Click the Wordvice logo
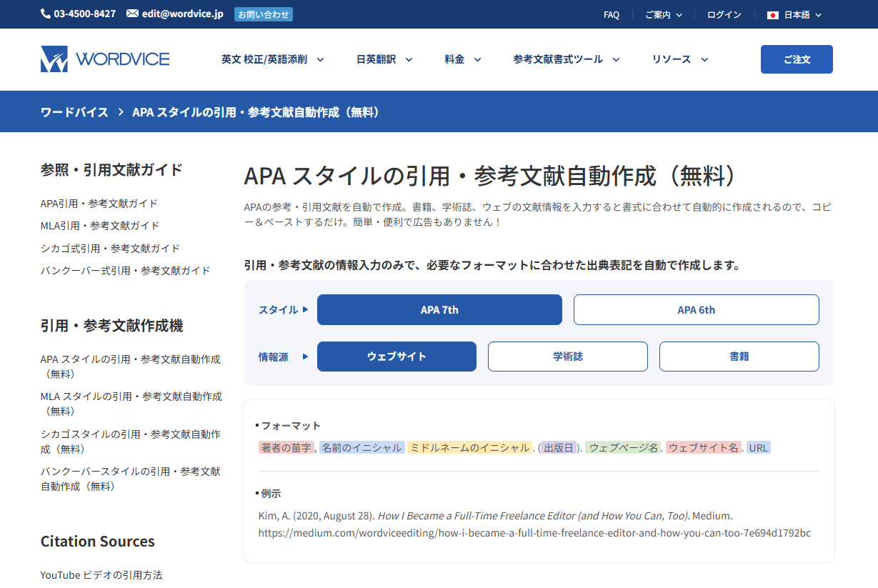 pos(104,59)
